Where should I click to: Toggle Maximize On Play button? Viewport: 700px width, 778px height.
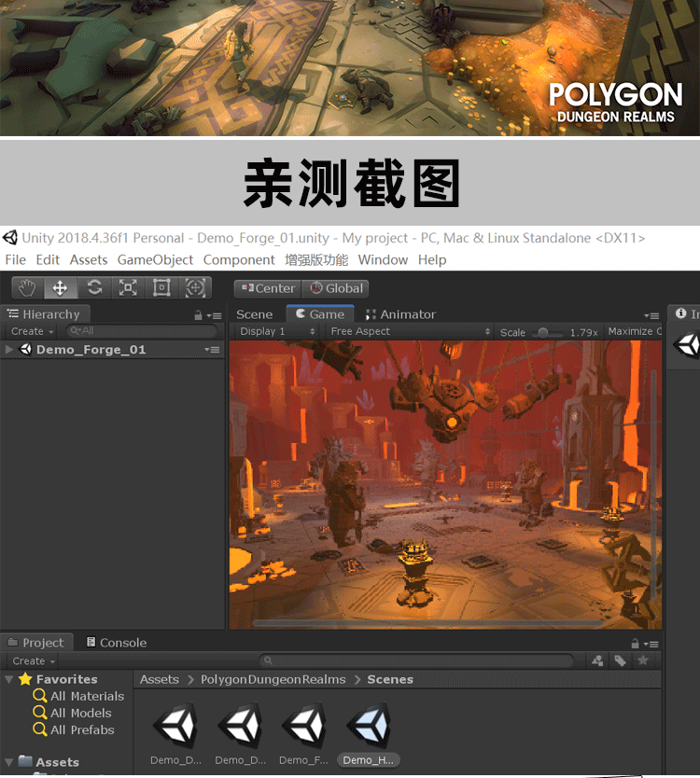[634, 331]
